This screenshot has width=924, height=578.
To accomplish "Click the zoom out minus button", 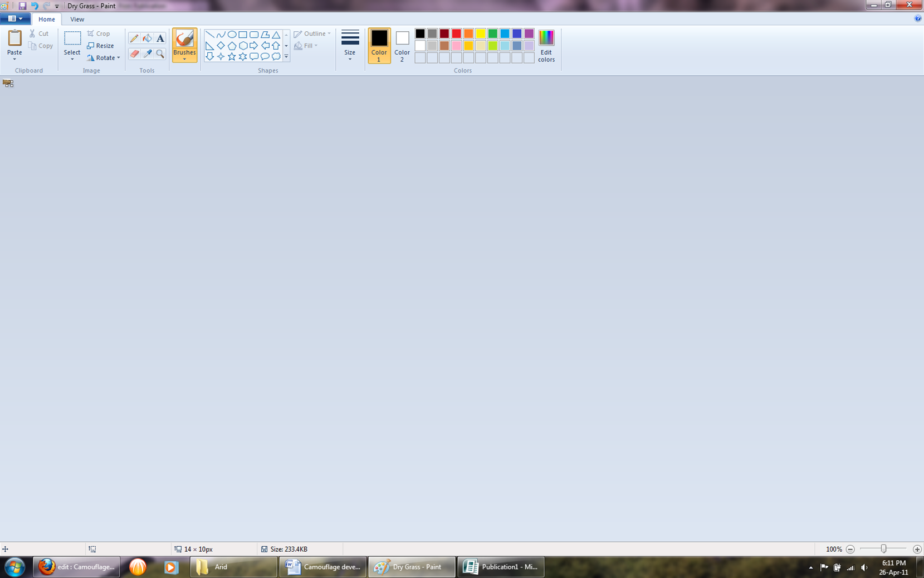I will [850, 549].
